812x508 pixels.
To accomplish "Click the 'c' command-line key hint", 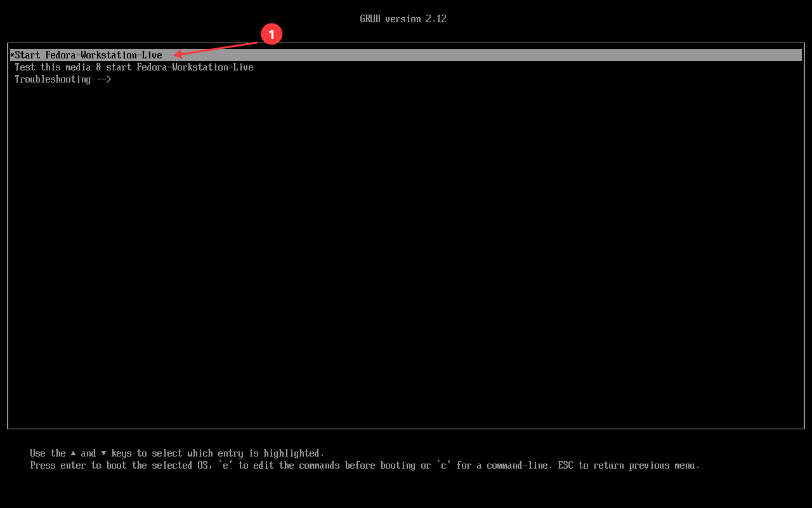I will point(443,465).
